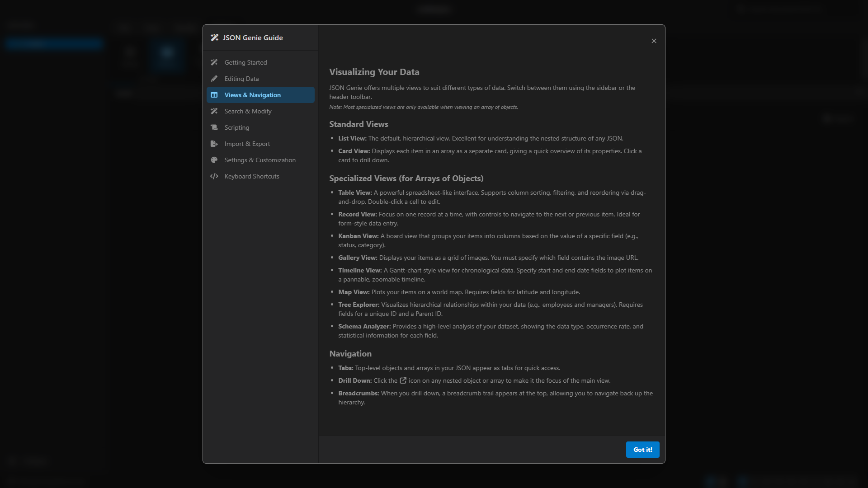Image resolution: width=868 pixels, height=488 pixels.
Task: Show the Keyboard Shortcuts section
Action: (x=252, y=176)
